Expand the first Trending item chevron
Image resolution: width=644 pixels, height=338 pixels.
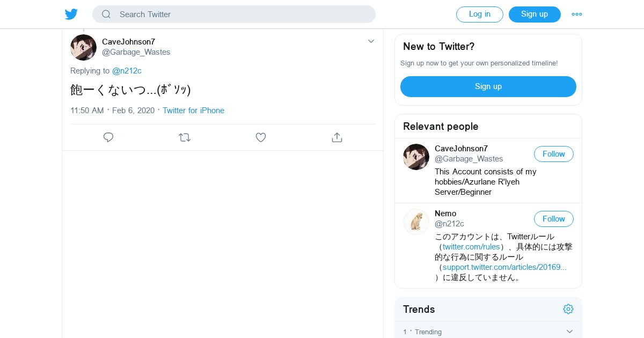point(569,332)
